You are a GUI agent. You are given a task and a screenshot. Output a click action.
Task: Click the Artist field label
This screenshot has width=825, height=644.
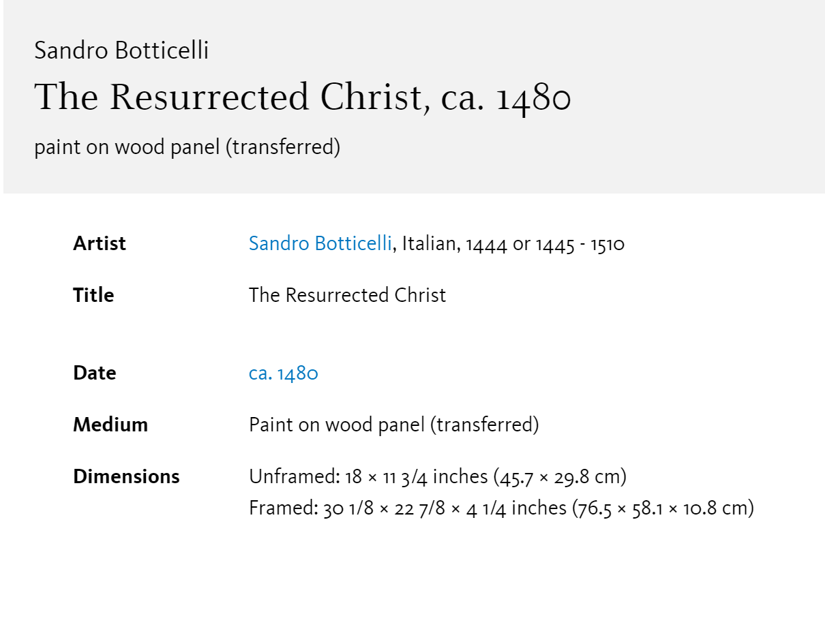(100, 243)
